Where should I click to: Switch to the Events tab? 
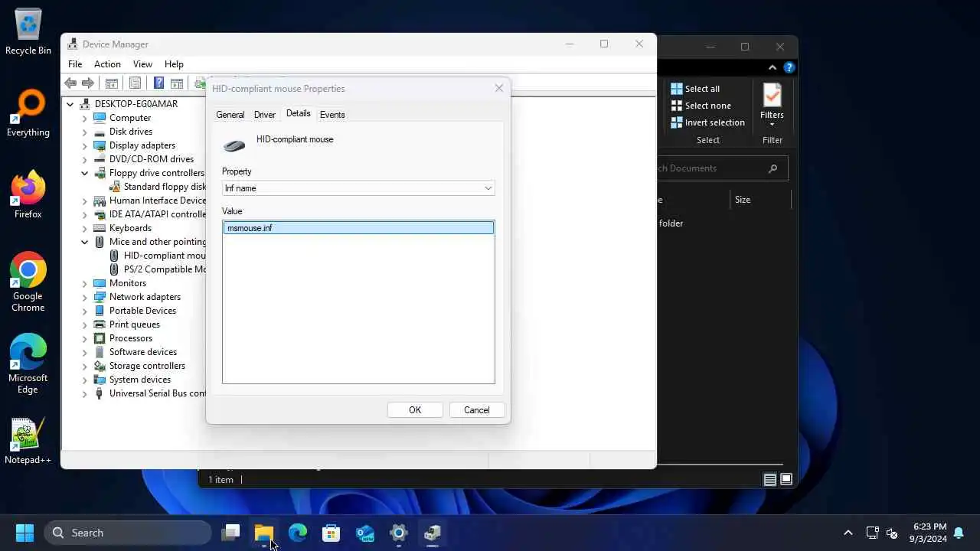332,115
